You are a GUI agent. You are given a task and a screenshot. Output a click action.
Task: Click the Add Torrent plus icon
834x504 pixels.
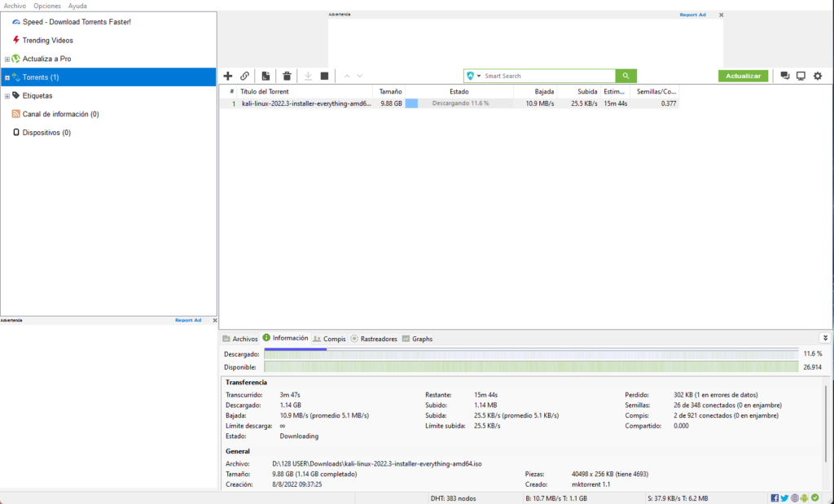[228, 76]
